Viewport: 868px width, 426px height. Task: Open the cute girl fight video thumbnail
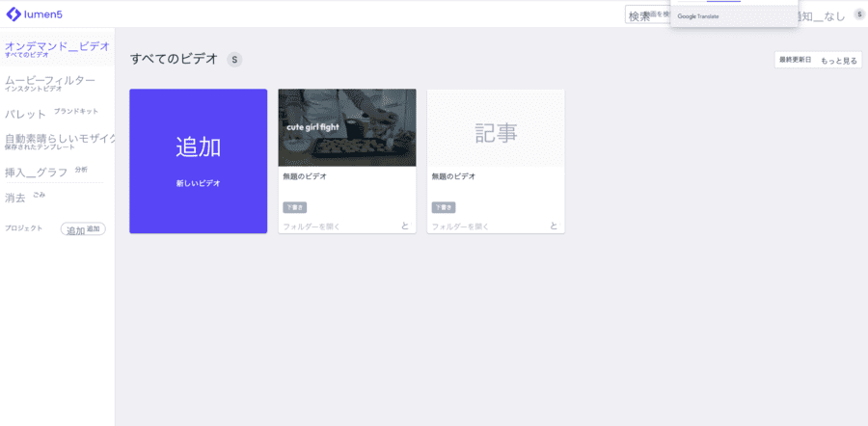click(x=347, y=127)
